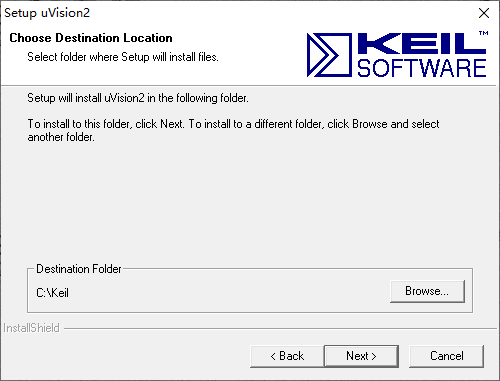
Task: Click the InstallShield label
Action: tap(31, 328)
